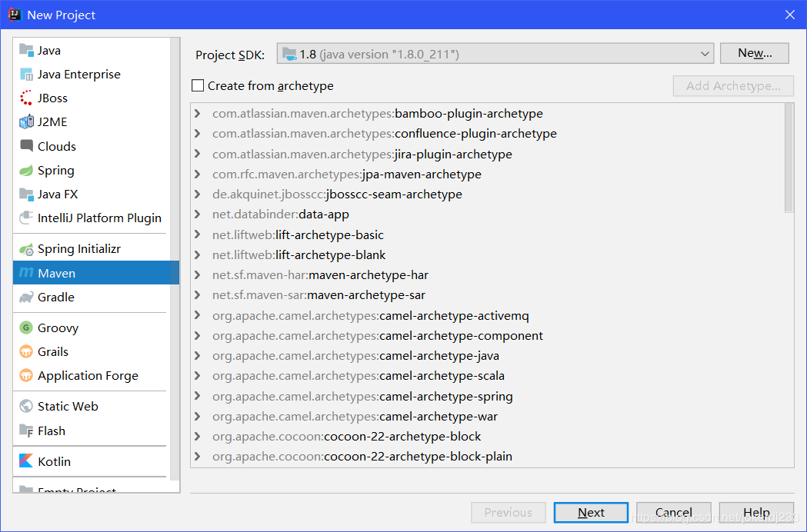807x532 pixels.
Task: Select the Kotlin logo icon
Action: pos(26,461)
